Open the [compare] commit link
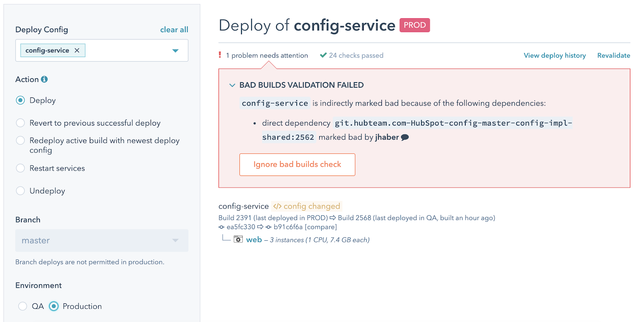The width and height of the screenshot is (644, 322). pyautogui.click(x=321, y=227)
